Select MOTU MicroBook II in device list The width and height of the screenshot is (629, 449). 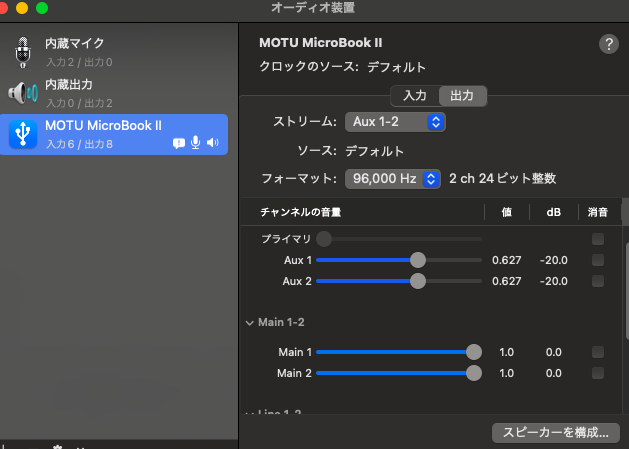coord(114,134)
